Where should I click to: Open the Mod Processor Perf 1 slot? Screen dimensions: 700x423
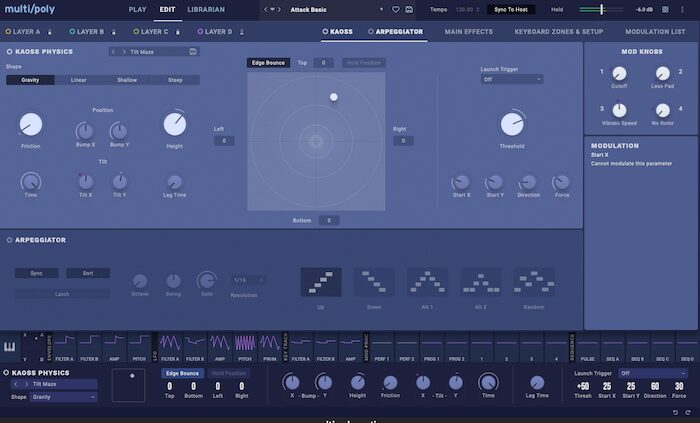pos(382,347)
